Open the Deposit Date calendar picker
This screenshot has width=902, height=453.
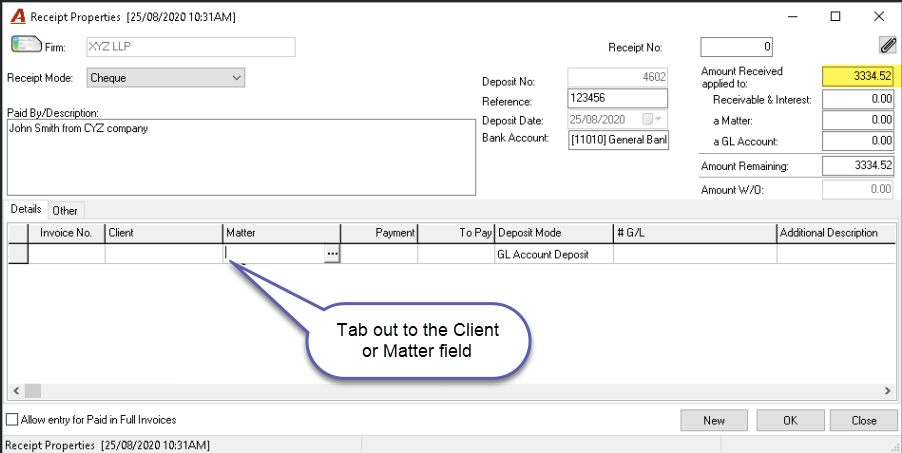coord(648,120)
